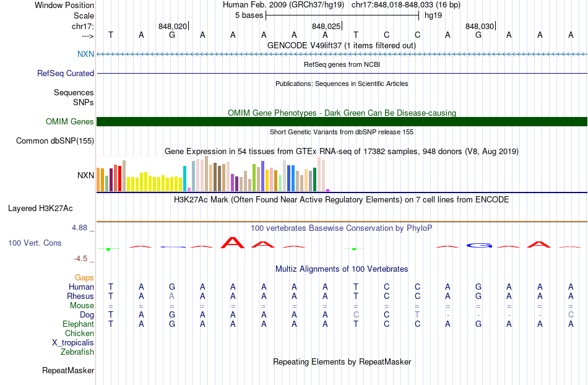Screen dimensions: 588x385
Task: Click the Scale label on the left
Action: (x=84, y=15)
